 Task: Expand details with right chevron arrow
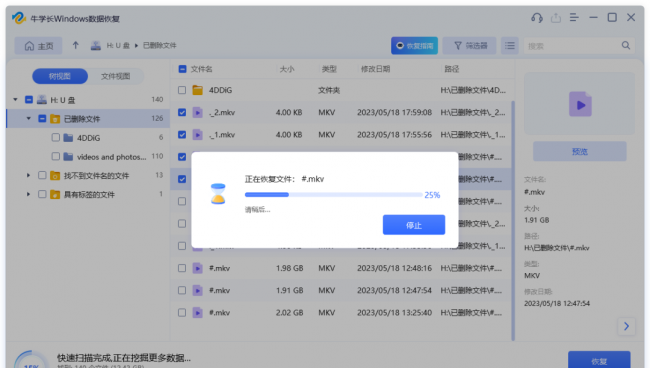point(626,326)
